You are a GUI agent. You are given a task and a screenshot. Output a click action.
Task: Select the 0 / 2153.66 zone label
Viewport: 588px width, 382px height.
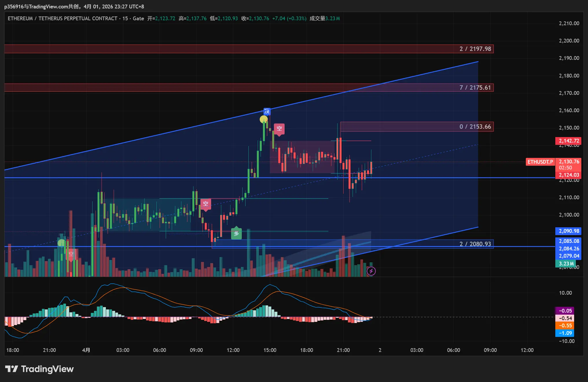click(475, 127)
